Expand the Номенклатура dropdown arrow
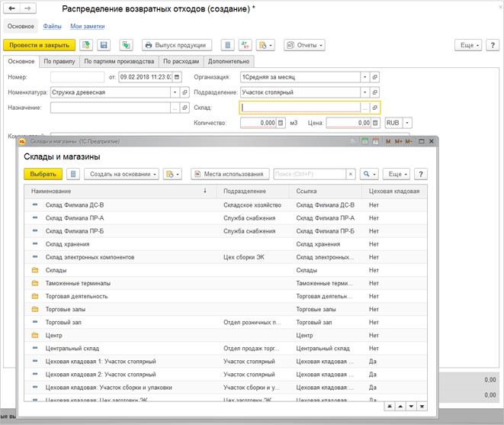This screenshot has width=504, height=425. click(175, 92)
